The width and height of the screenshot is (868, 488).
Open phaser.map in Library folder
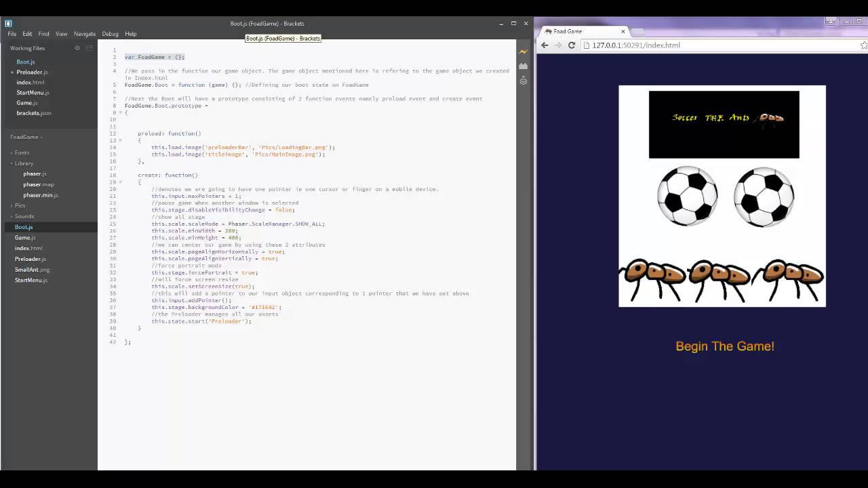click(x=39, y=184)
